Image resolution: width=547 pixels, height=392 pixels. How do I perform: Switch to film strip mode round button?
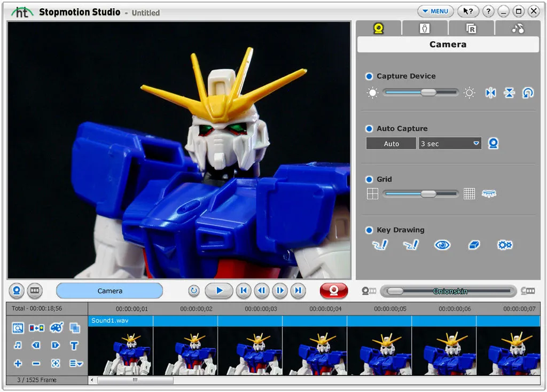(35, 291)
